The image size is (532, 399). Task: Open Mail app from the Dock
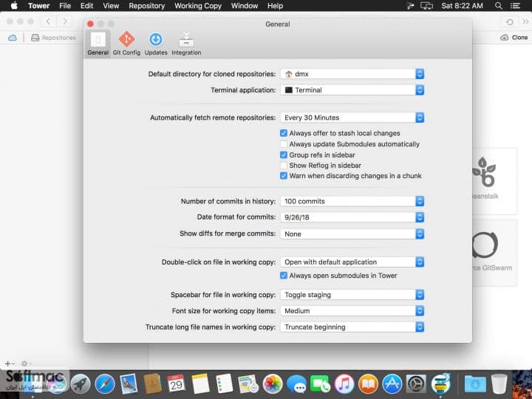(129, 383)
